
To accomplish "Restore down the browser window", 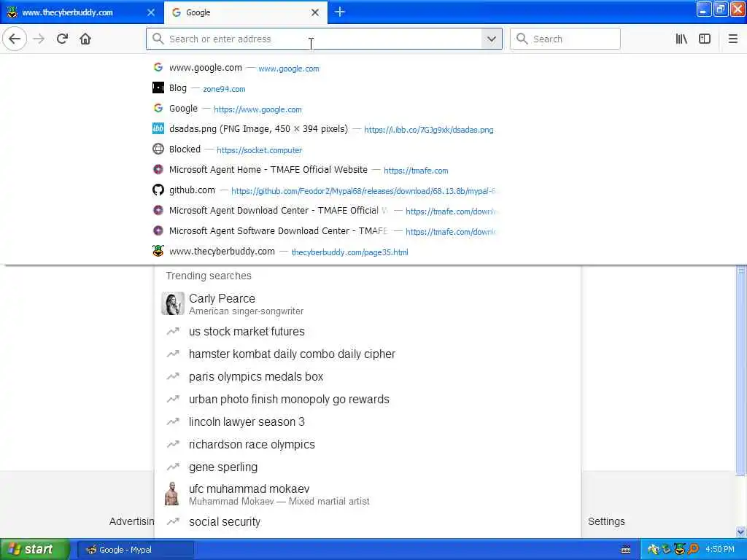I will point(720,9).
